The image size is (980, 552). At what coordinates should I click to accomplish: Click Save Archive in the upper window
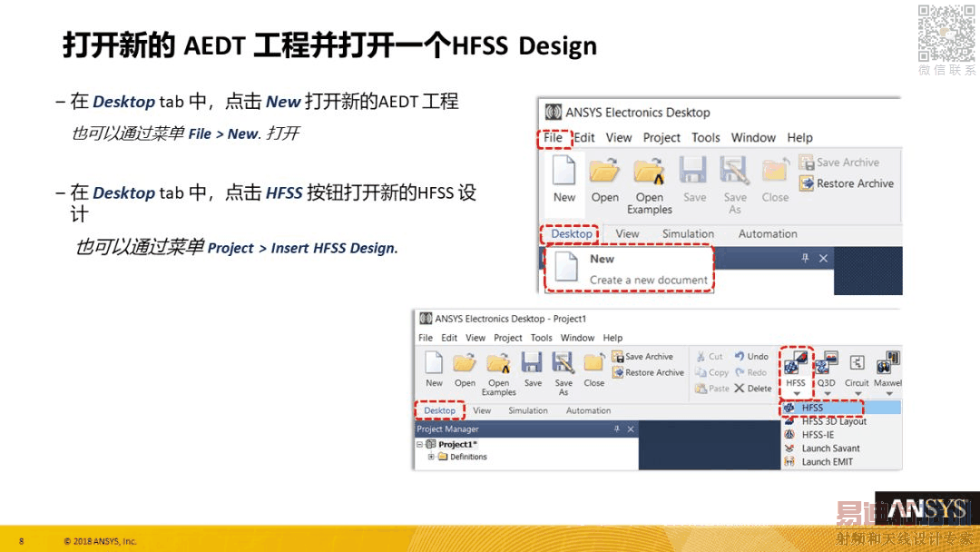point(839,162)
